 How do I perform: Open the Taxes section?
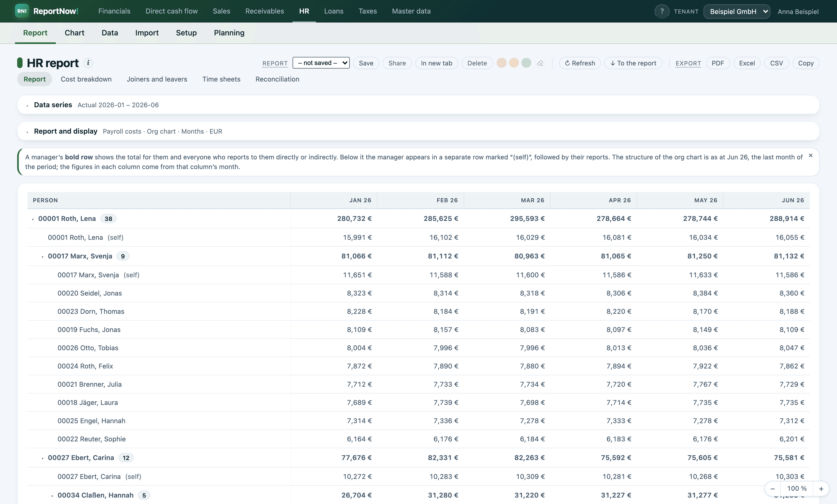[x=367, y=11]
